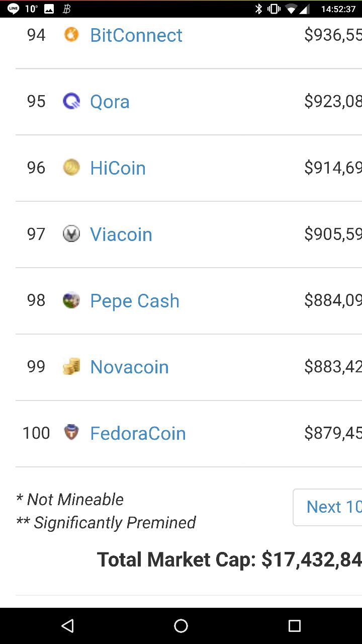Open recent apps with square icon

pos(294,625)
